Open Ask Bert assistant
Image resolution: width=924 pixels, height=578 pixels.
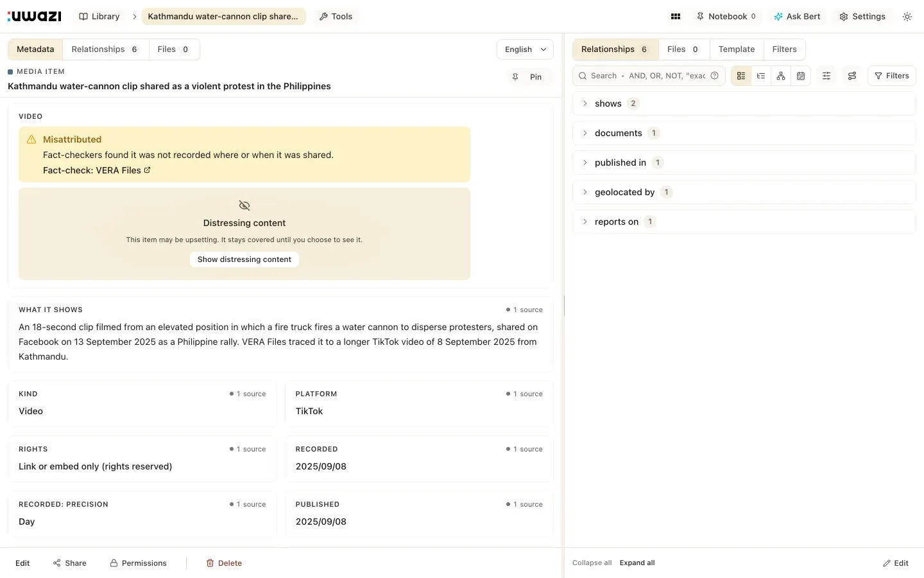pyautogui.click(x=797, y=17)
